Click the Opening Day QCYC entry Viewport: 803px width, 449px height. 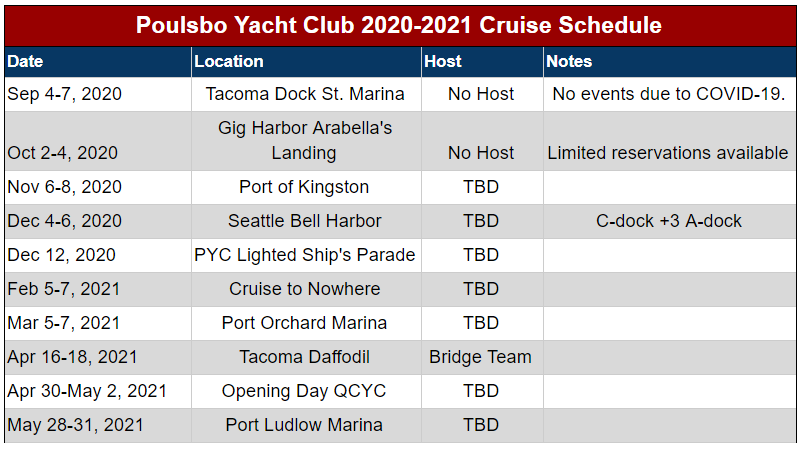tap(304, 391)
